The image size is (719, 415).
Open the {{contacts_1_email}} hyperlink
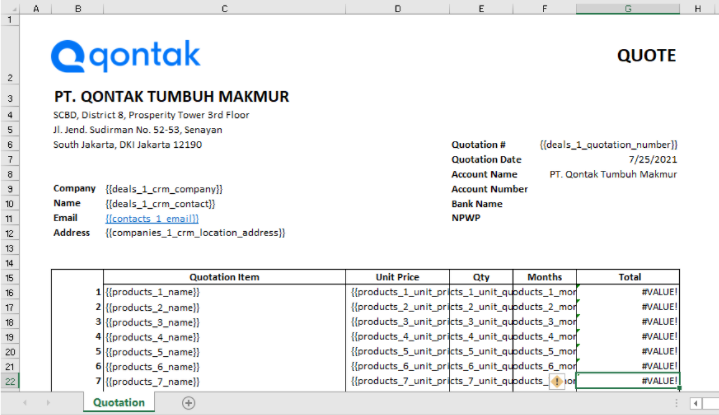[x=152, y=219]
